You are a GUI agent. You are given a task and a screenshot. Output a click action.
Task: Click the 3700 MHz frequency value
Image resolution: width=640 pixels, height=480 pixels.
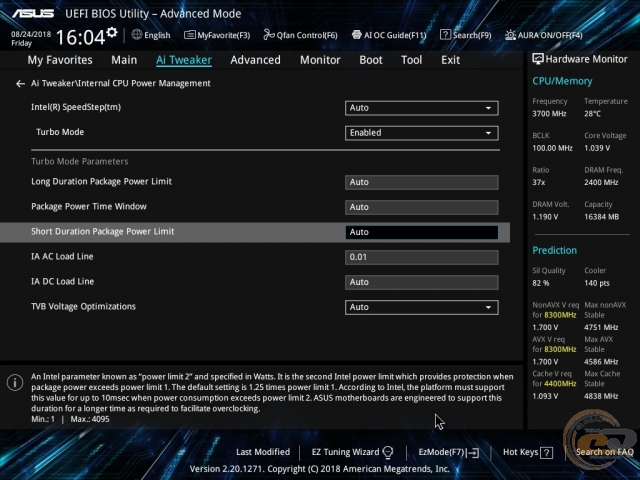pyautogui.click(x=549, y=114)
